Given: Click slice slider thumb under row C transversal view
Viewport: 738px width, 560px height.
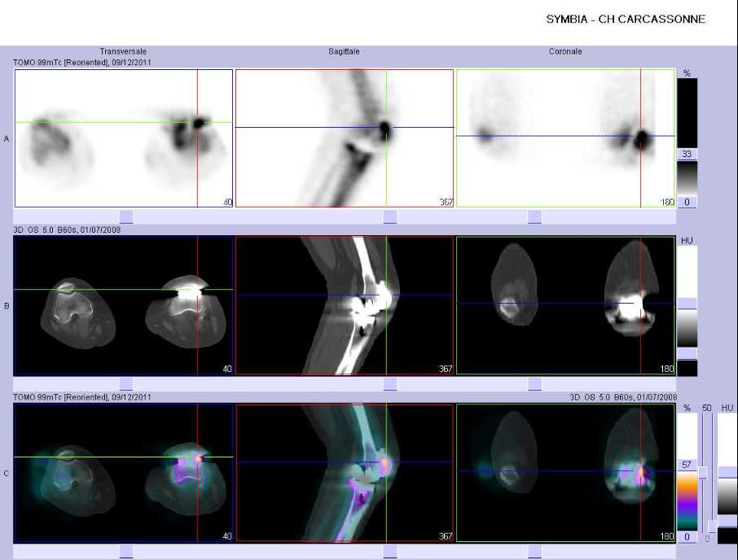Looking at the screenshot, I should click(126, 552).
